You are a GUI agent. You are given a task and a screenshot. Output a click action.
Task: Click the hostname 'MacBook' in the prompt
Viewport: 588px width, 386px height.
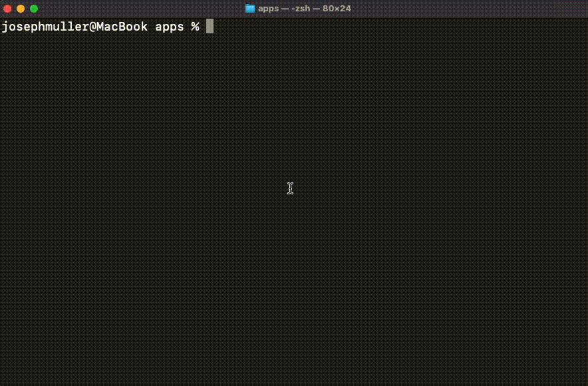tap(122, 27)
